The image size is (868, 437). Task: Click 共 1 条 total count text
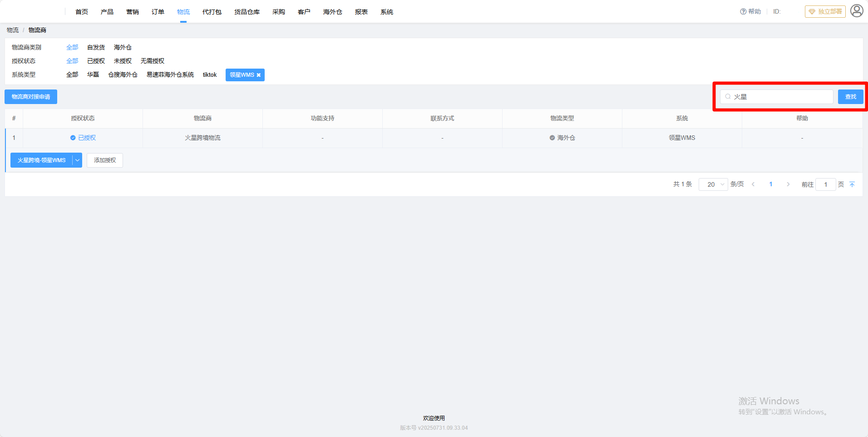[x=682, y=184]
